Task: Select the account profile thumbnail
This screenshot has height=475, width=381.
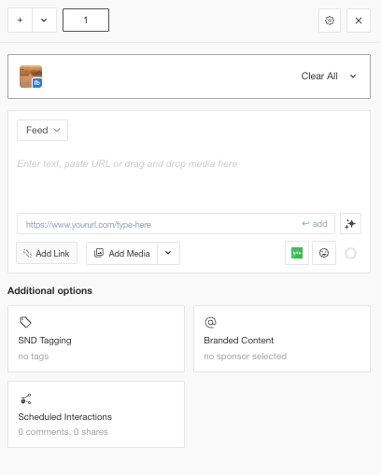Action: coord(31,77)
